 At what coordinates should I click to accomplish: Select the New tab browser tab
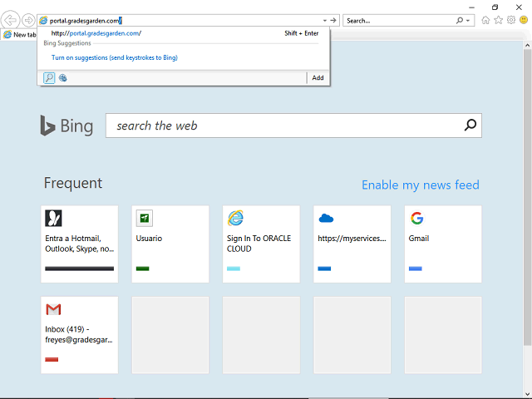[20, 35]
